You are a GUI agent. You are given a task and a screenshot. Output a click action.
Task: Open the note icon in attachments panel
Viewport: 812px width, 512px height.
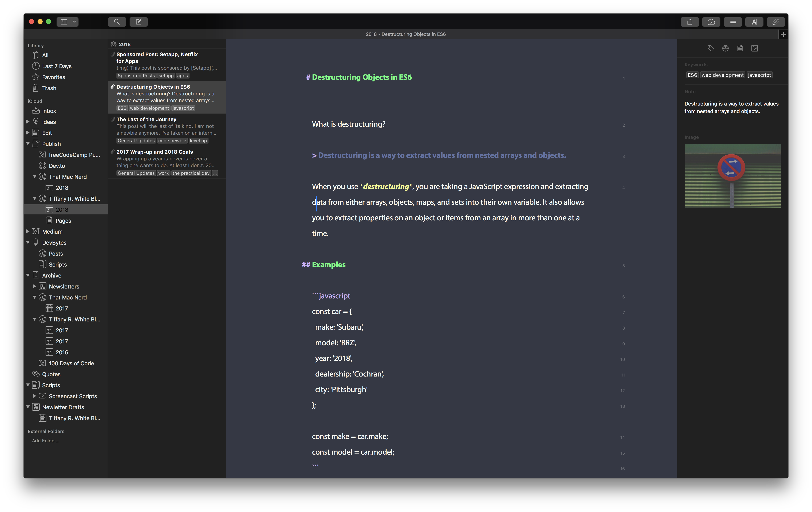[740, 49]
